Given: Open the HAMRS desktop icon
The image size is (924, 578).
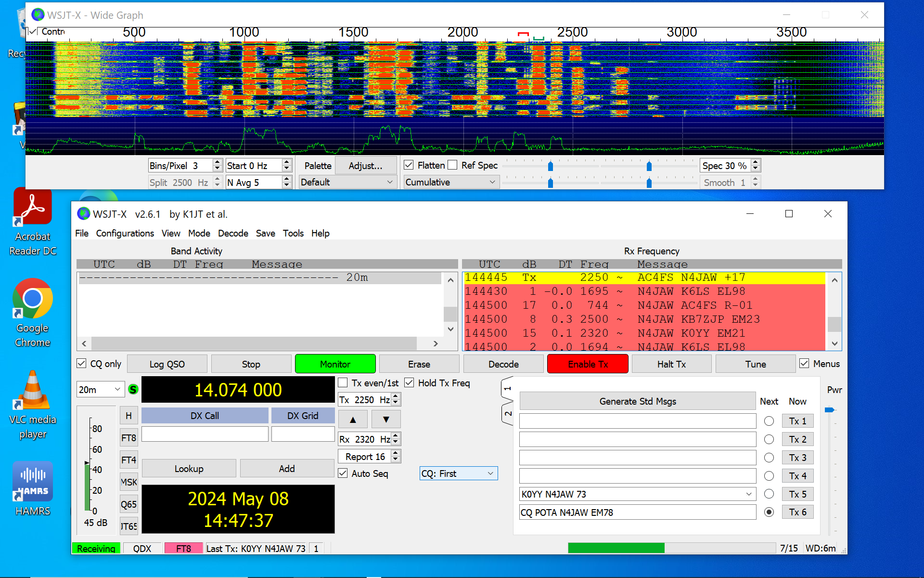Looking at the screenshot, I should tap(32, 482).
